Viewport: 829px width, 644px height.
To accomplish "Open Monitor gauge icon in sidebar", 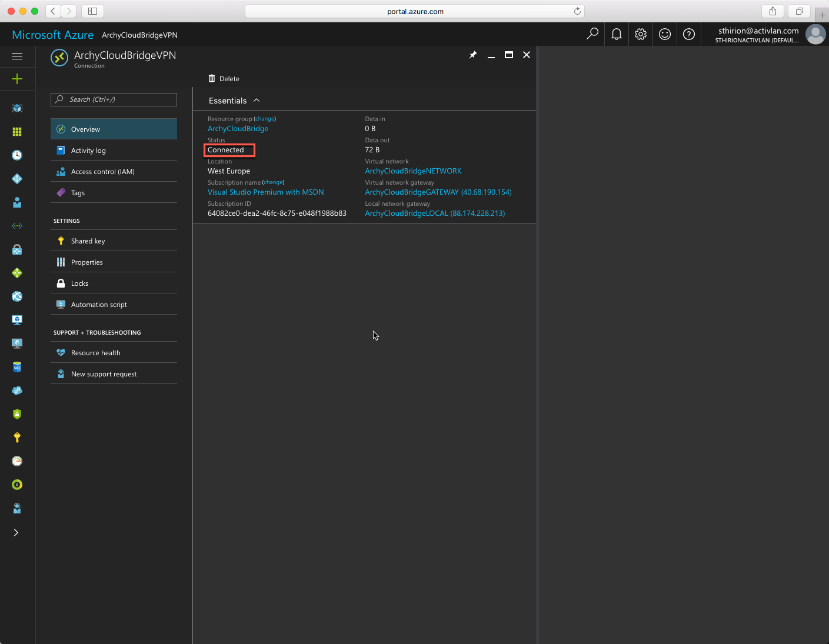I will pos(17,461).
